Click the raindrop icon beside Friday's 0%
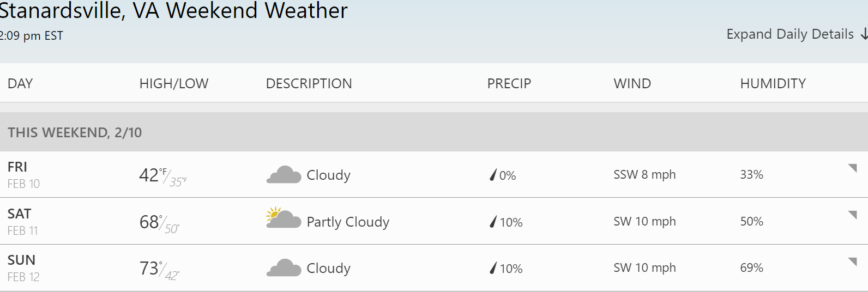 [x=493, y=175]
